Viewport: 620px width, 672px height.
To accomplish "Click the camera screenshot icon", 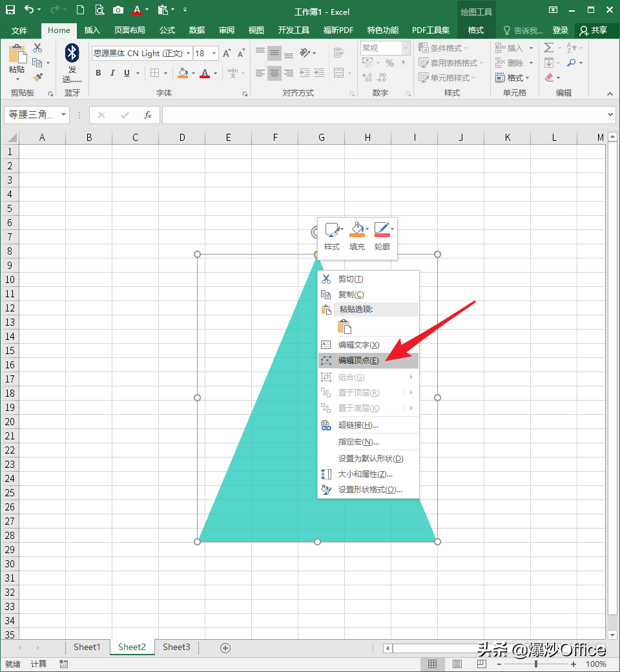I will (118, 10).
